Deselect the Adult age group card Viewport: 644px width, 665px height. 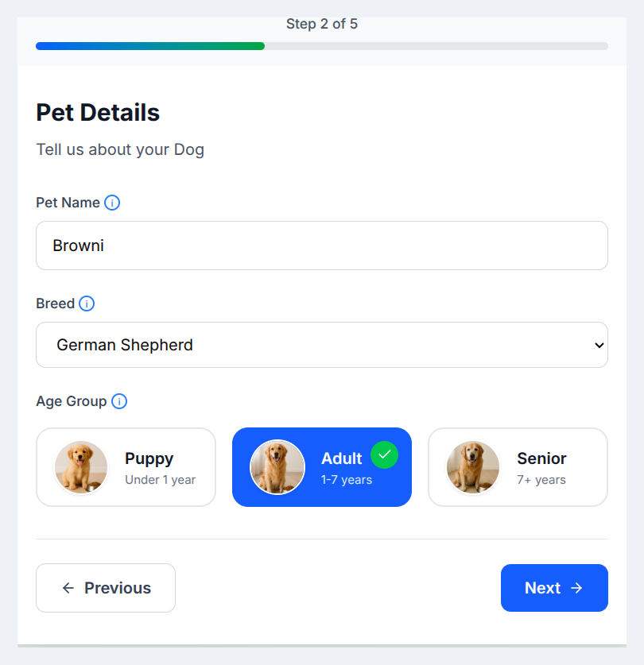[x=321, y=467]
